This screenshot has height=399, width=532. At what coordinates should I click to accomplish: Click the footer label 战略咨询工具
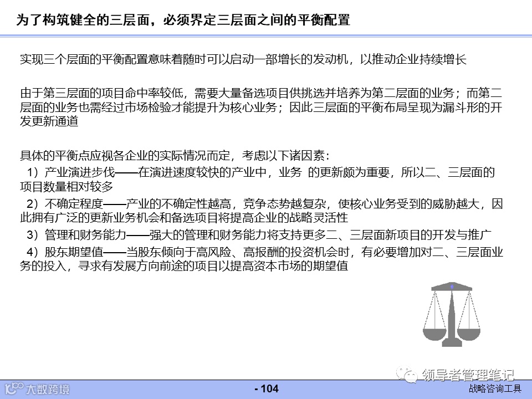(x=495, y=389)
